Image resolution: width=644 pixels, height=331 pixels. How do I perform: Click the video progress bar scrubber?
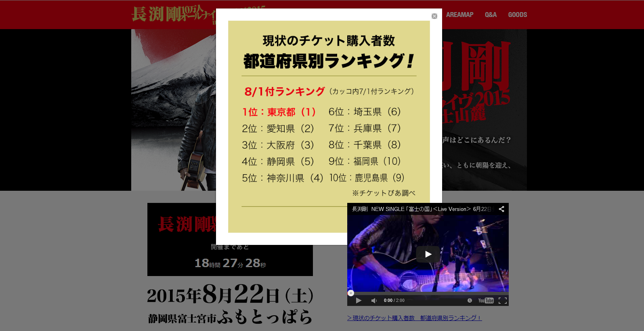[351, 293]
